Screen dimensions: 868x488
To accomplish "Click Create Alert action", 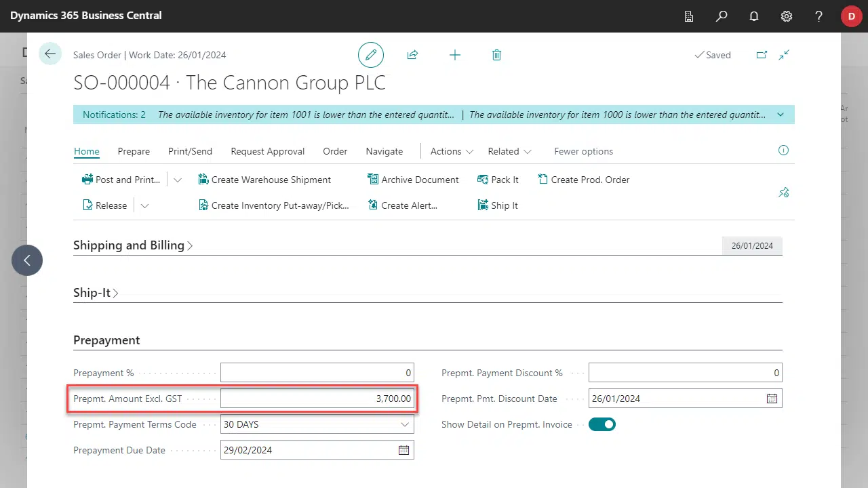I will click(x=402, y=205).
